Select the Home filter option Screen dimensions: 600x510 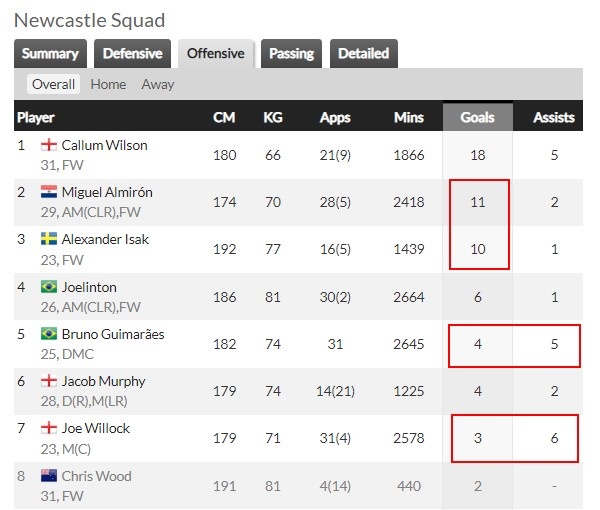pyautogui.click(x=108, y=84)
